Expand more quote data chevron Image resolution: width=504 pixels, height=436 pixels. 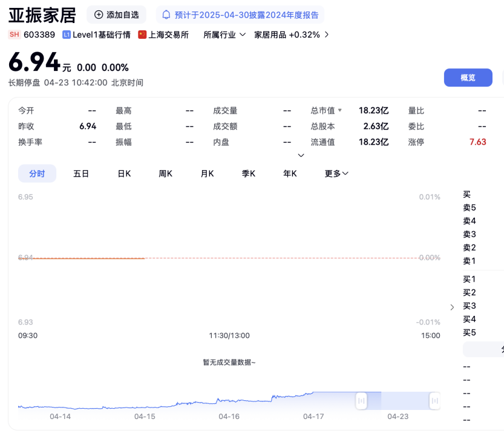tap(301, 156)
